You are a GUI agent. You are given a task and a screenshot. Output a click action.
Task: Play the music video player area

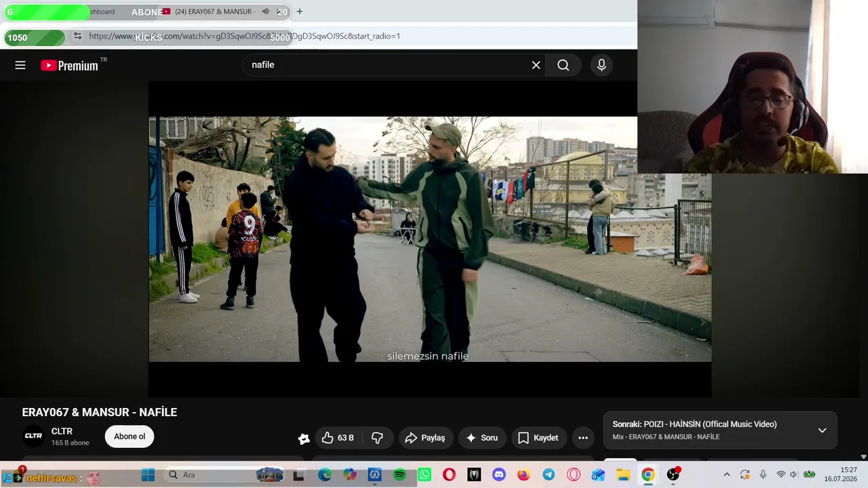(430, 239)
